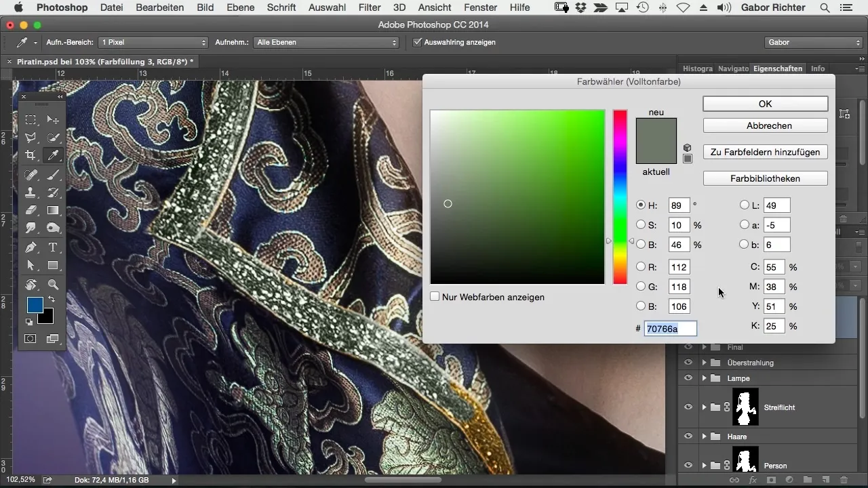This screenshot has height=488, width=868.
Task: Click the delete layer trash icon
Action: pyautogui.click(x=844, y=479)
